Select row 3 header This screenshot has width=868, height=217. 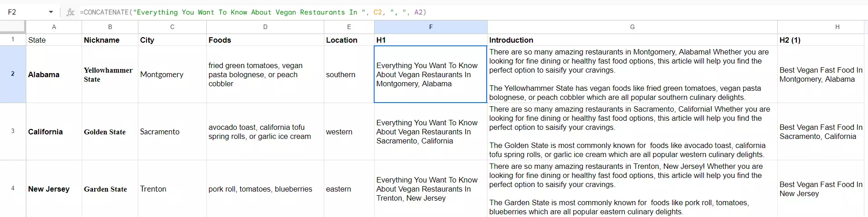coord(13,131)
